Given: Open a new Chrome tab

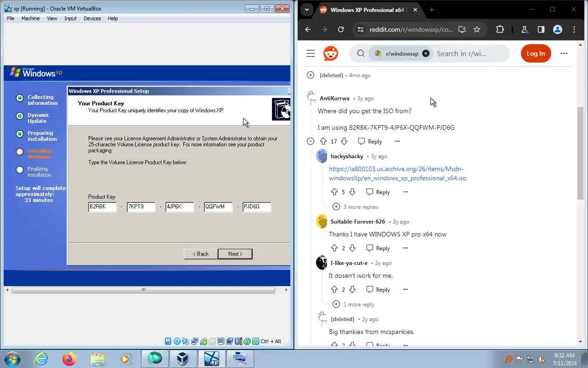Looking at the screenshot, I should tap(431, 10).
